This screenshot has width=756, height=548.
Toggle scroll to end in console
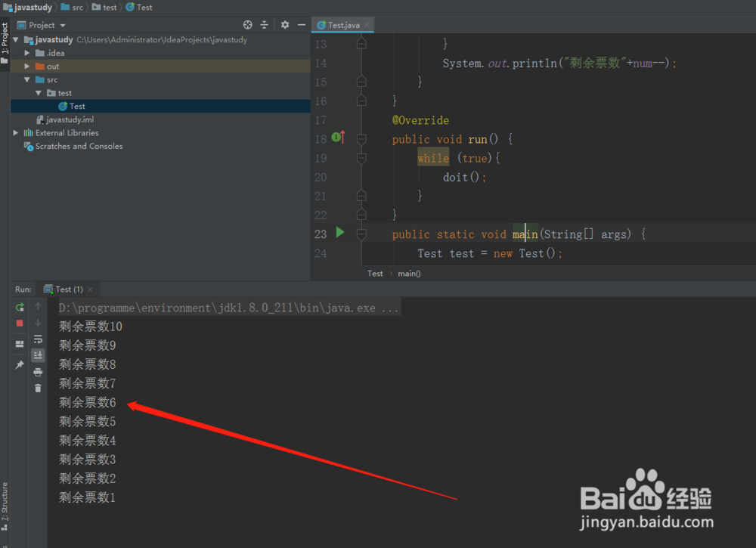38,355
